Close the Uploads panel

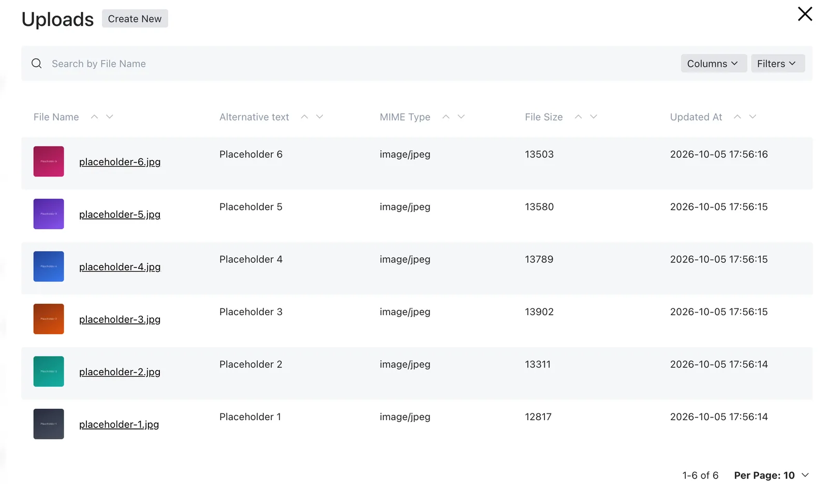click(805, 14)
